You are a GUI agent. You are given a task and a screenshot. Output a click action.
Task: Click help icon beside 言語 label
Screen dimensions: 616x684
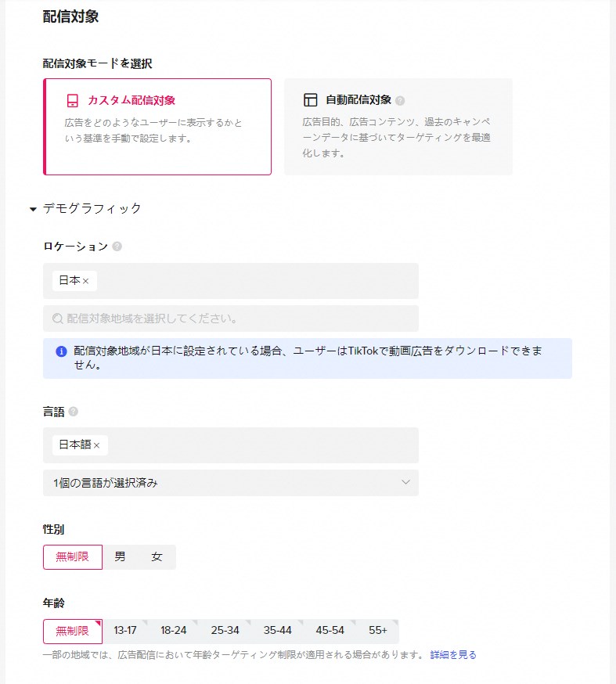[74, 412]
